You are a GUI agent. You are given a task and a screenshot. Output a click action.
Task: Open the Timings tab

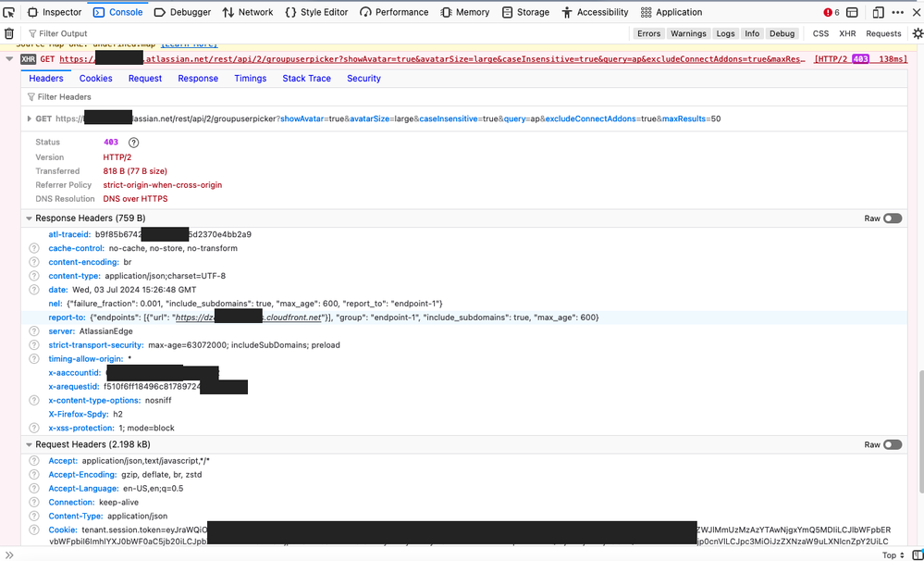coord(250,79)
